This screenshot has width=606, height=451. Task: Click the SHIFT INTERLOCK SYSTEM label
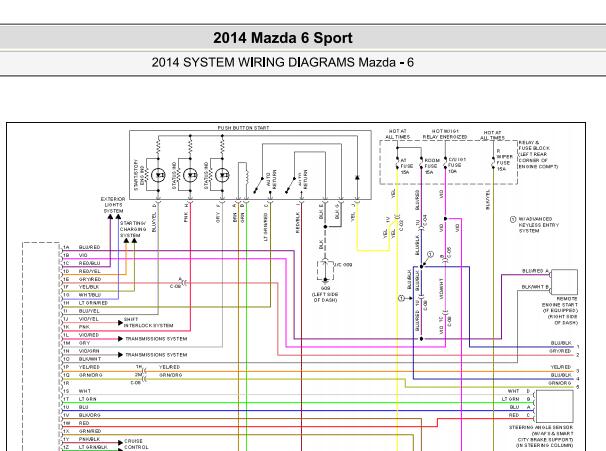point(148,322)
